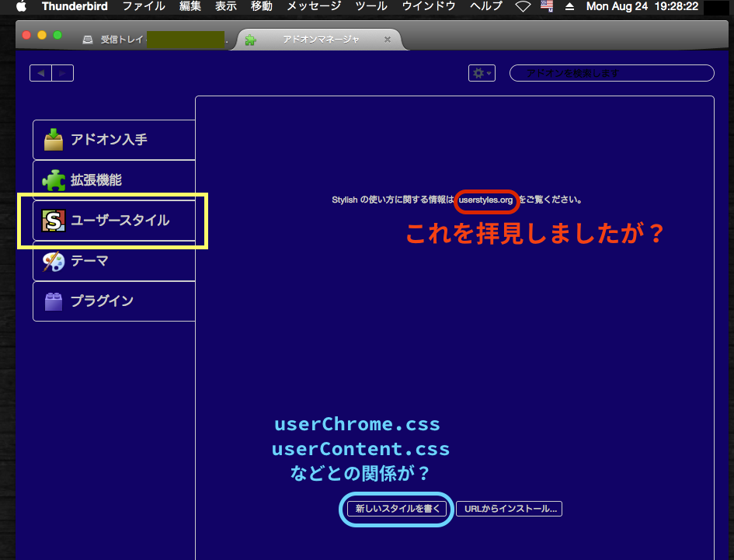The image size is (734, 560).
Task: Click the URLからインストール button
Action: tap(509, 508)
